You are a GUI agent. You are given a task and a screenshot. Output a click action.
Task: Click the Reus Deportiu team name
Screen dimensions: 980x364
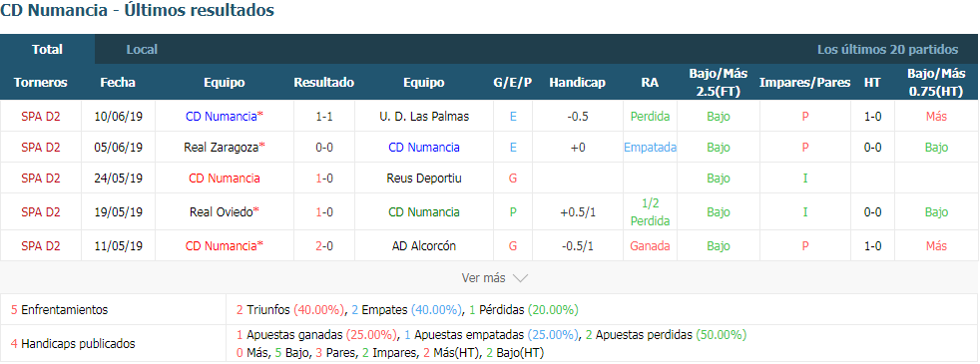[x=424, y=179]
